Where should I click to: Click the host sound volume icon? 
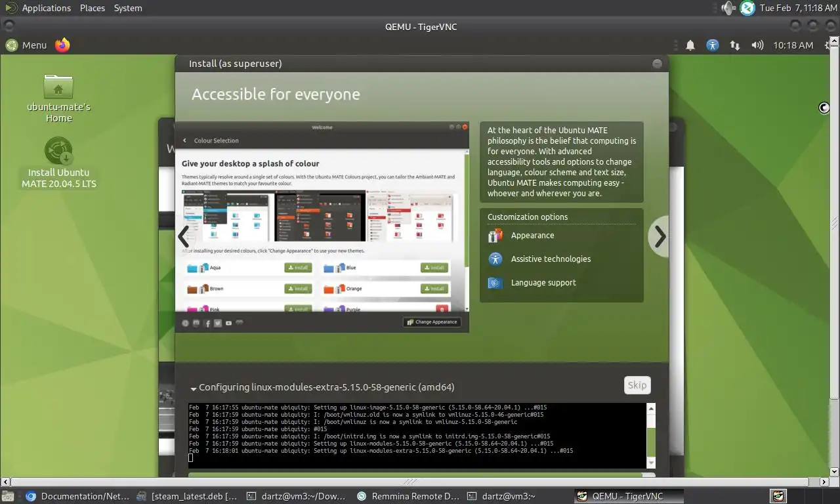pos(728,8)
